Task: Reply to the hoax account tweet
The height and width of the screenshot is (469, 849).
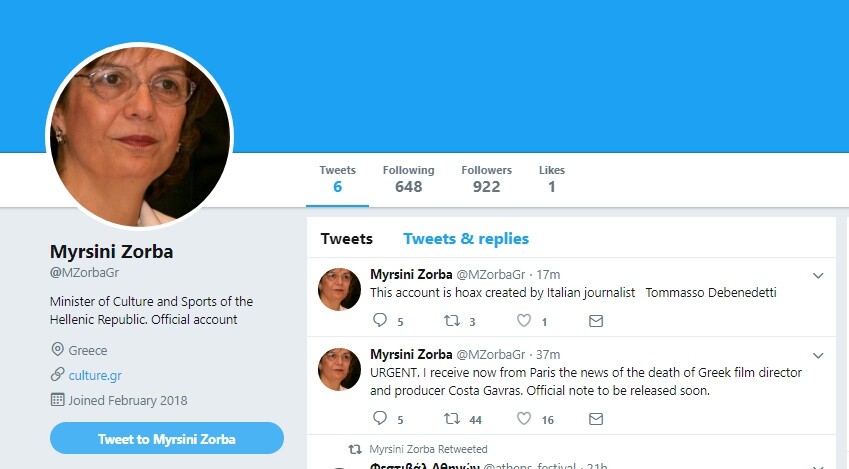Action: (x=379, y=321)
